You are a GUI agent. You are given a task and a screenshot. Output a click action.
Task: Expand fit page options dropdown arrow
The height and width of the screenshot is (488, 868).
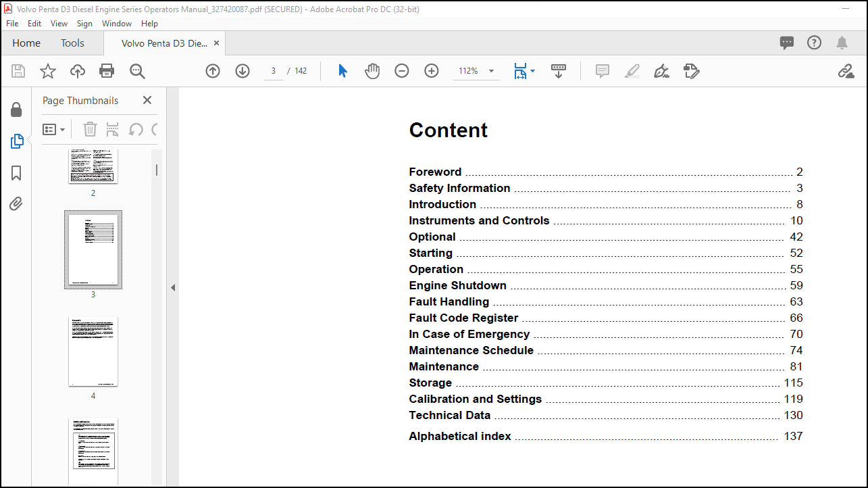tap(532, 71)
